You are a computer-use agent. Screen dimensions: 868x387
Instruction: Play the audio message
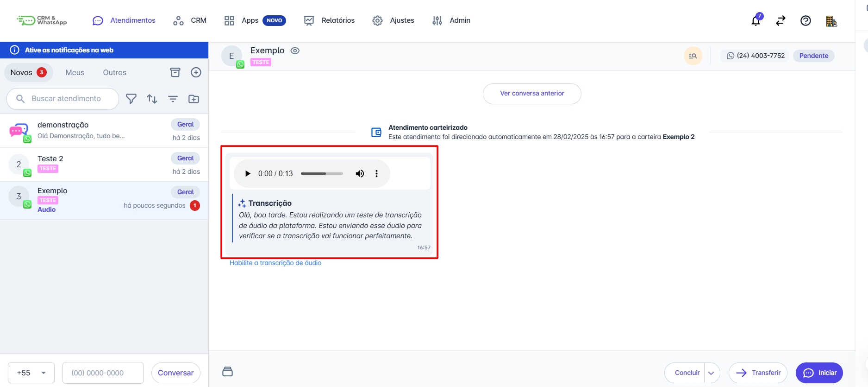coord(248,173)
